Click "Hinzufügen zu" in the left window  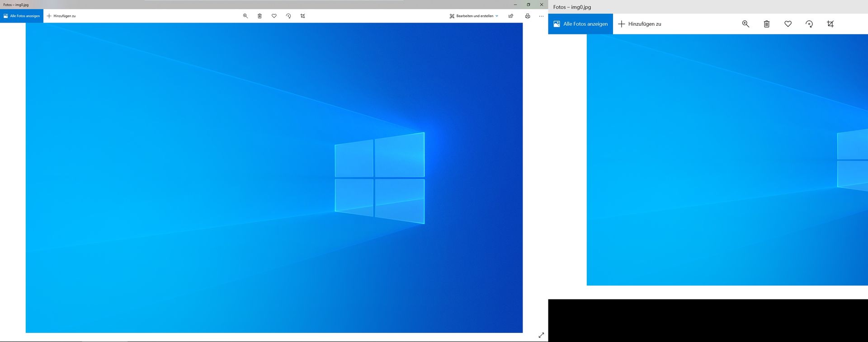click(61, 16)
